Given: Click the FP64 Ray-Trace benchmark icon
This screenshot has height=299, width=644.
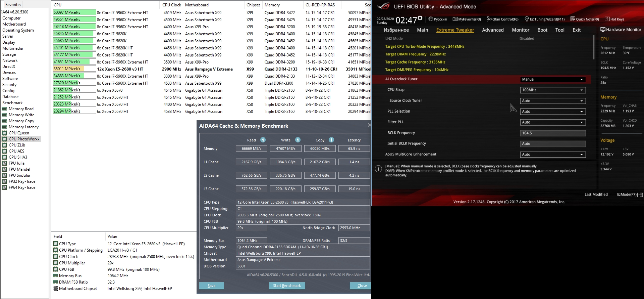Looking at the screenshot, I should click(x=4, y=187).
